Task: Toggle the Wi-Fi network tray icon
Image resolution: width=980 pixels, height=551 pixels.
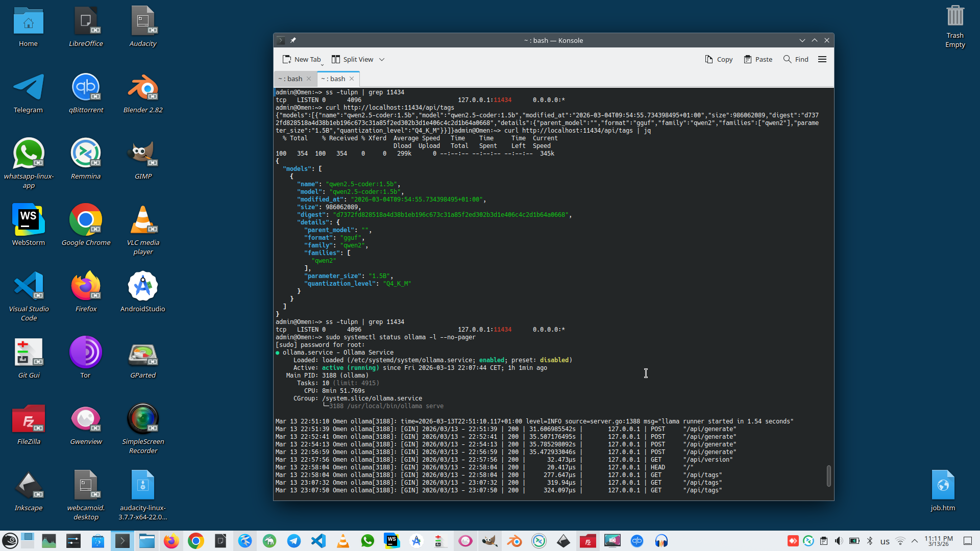Action: (900, 541)
